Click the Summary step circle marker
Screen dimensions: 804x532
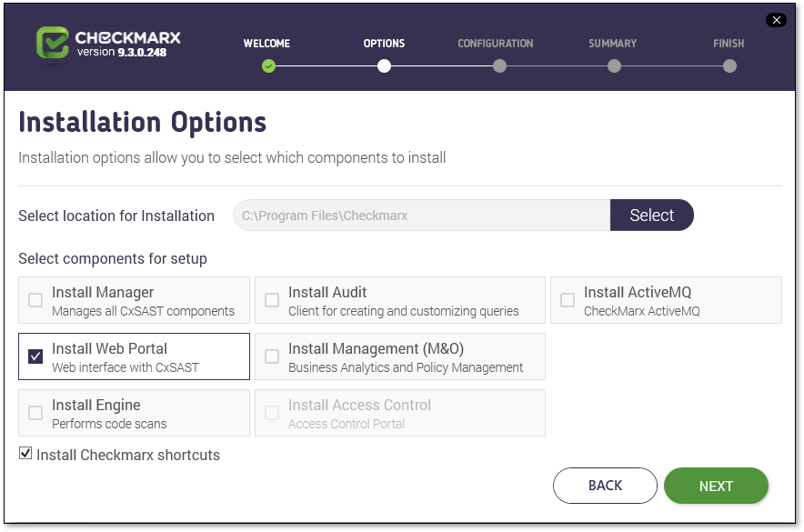click(x=614, y=66)
